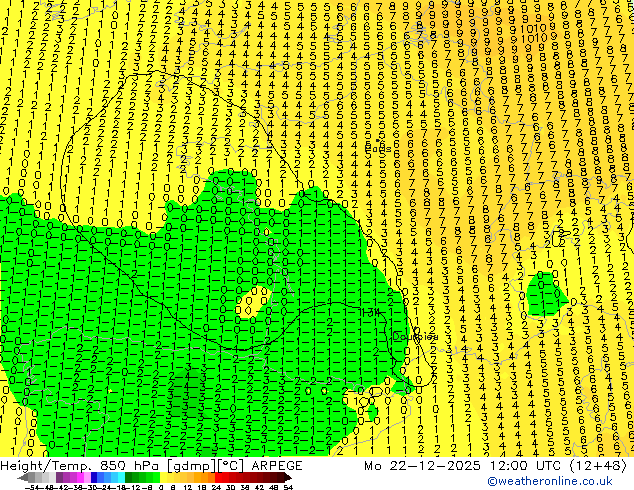Click the dark brown right arrow end of the scale
634x490 pixels.
[x=288, y=477]
